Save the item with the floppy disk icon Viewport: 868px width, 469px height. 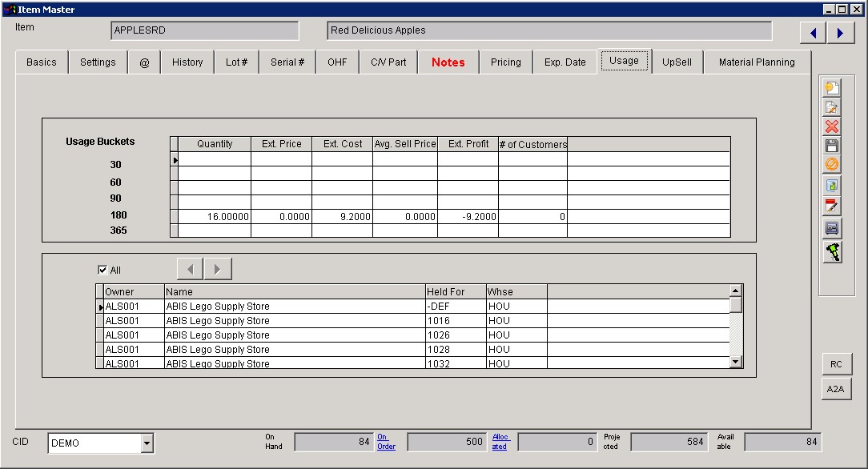coord(832,146)
